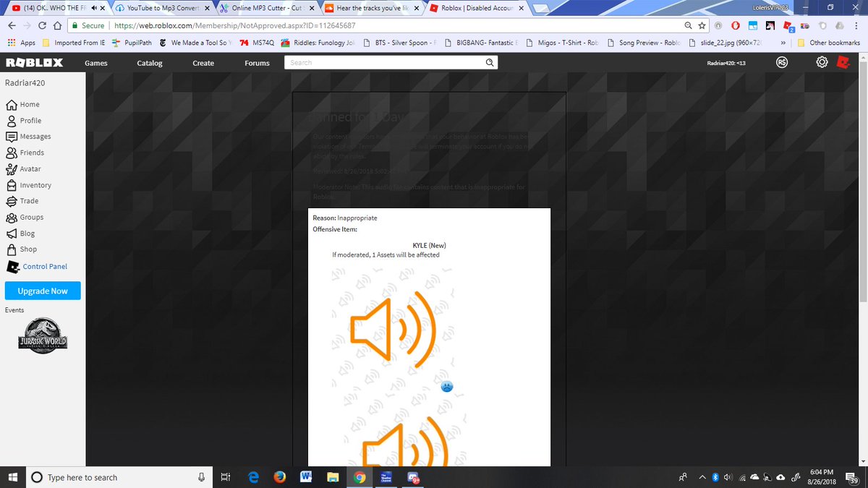Click the volume icon in system tray
The height and width of the screenshot is (488, 868).
point(728,477)
